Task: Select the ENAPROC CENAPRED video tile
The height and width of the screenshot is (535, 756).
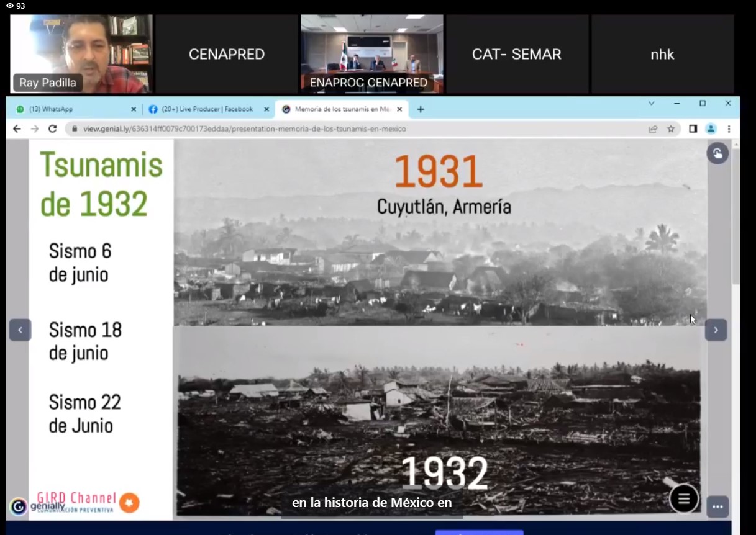Action: (371, 54)
